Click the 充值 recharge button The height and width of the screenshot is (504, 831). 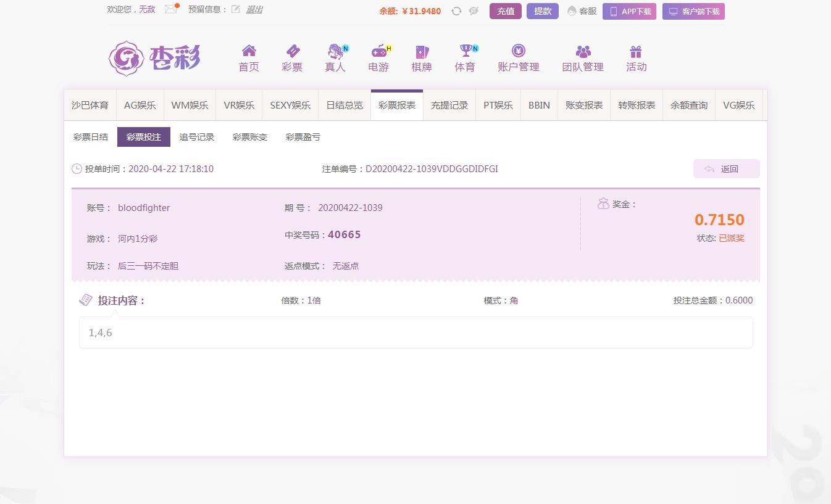click(x=506, y=11)
